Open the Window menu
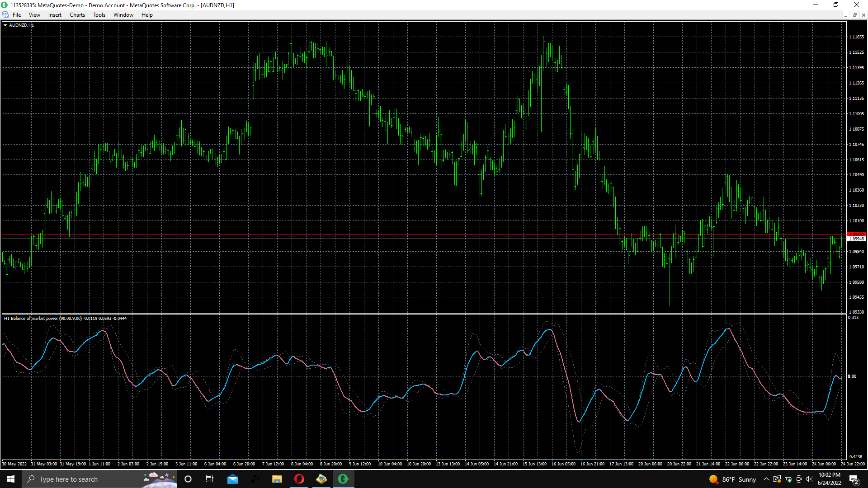The width and height of the screenshot is (868, 488). click(123, 15)
